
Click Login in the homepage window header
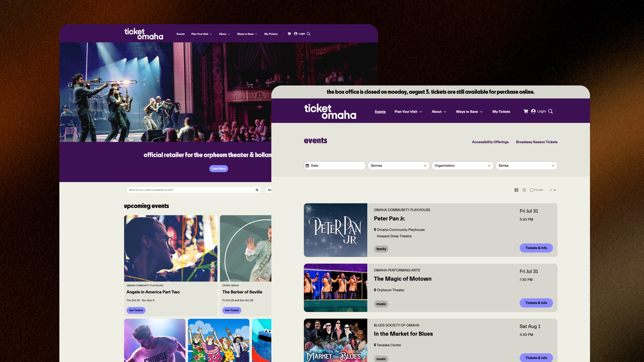coord(302,34)
